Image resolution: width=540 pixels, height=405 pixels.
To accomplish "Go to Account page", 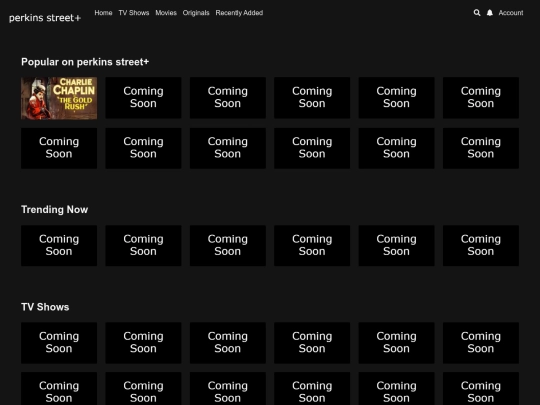I will pyautogui.click(x=511, y=13).
